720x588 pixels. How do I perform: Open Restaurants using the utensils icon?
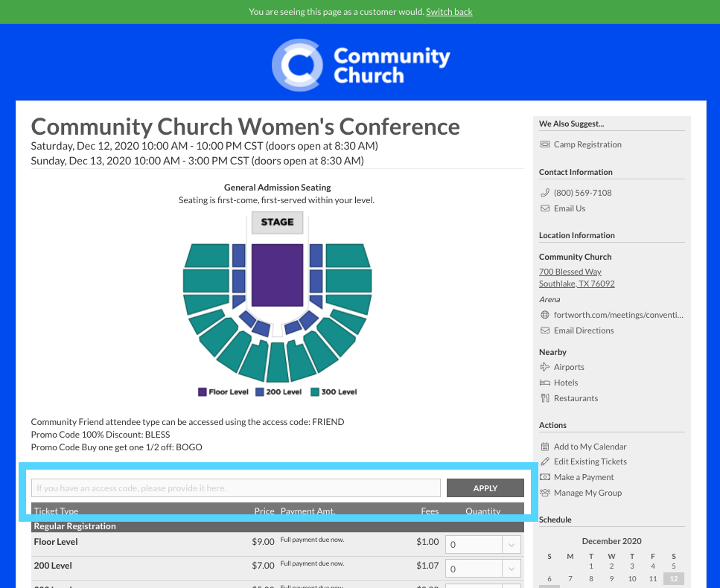(x=544, y=397)
